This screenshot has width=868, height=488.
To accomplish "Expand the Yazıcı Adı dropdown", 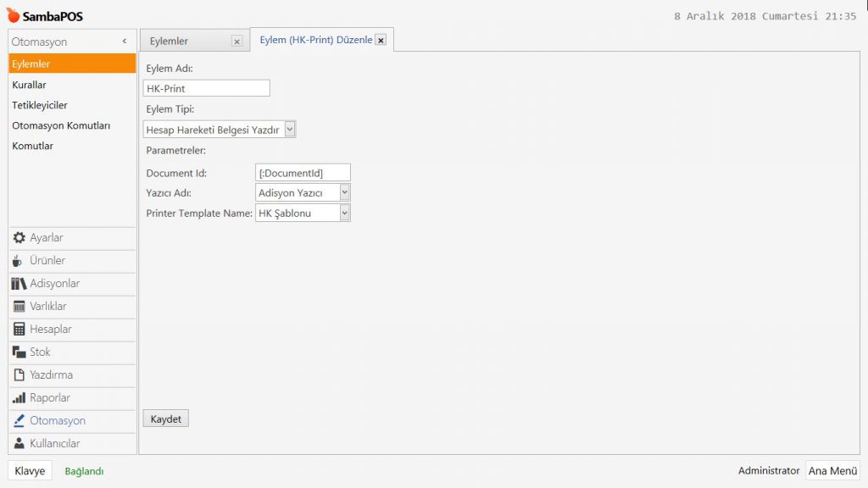I will coord(344,193).
